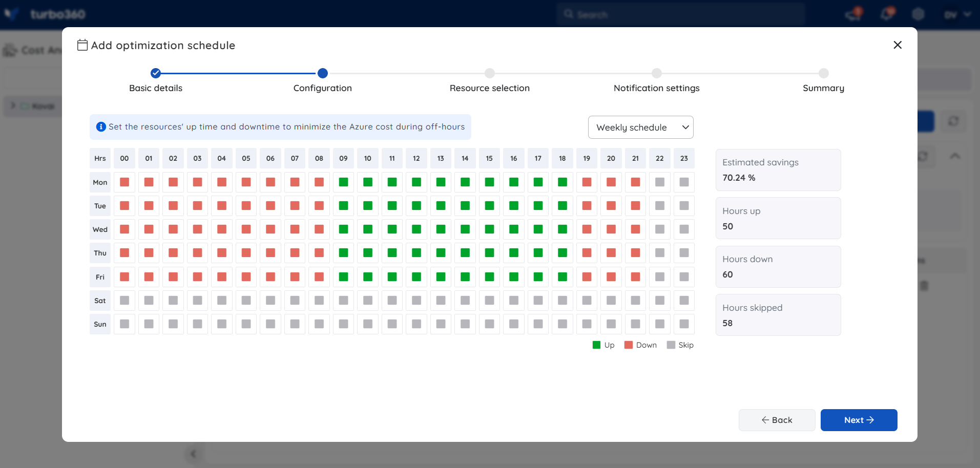Select the Mon row header
Image resolution: width=980 pixels, height=468 pixels.
coord(100,182)
